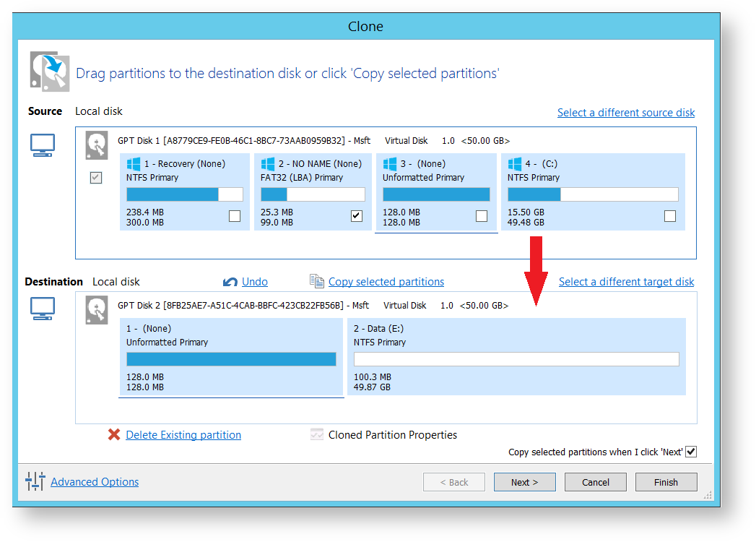
Task: Click the Source computer monitor icon
Action: point(43,145)
